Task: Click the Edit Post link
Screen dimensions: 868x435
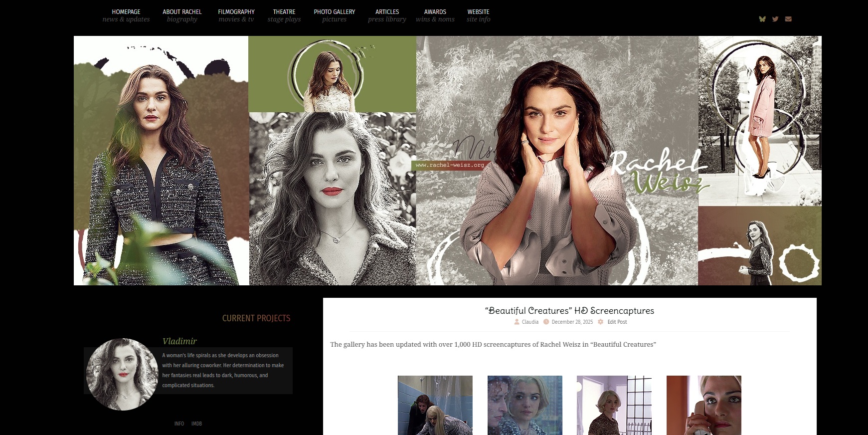Action: coord(617,322)
